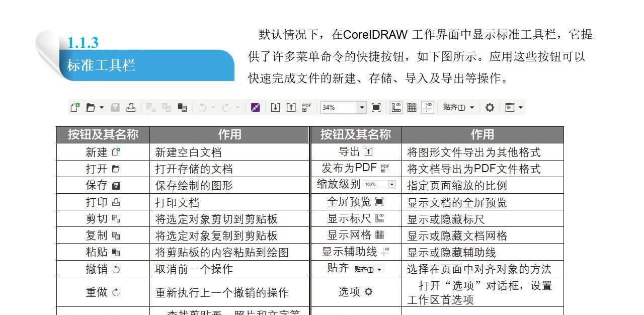644x315 pixels.
Task: Open the Undo history dropdown arrow
Action: point(213,107)
